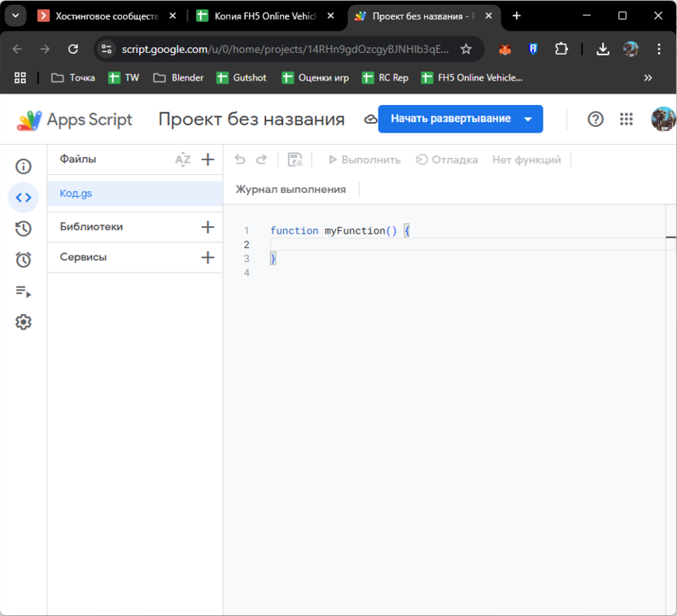Image resolution: width=677 pixels, height=616 pixels.
Task: Open the Google apps grid icon
Action: click(x=626, y=119)
